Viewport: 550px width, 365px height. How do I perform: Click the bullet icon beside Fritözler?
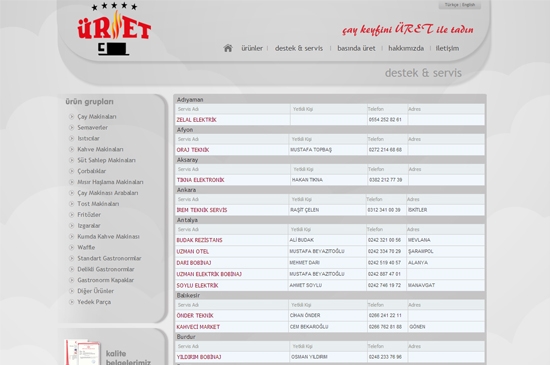pyautogui.click(x=71, y=215)
